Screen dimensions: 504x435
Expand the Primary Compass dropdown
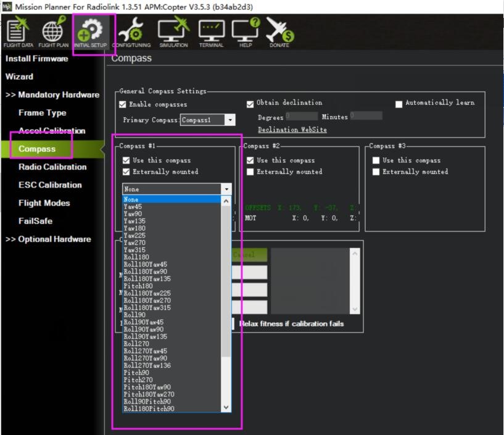pos(229,120)
